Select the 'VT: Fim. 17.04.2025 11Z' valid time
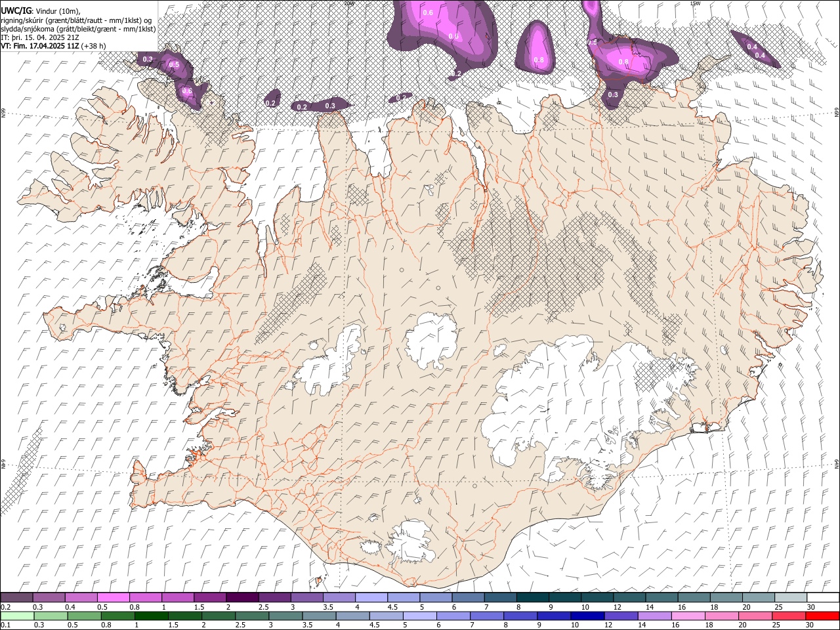 pos(40,46)
